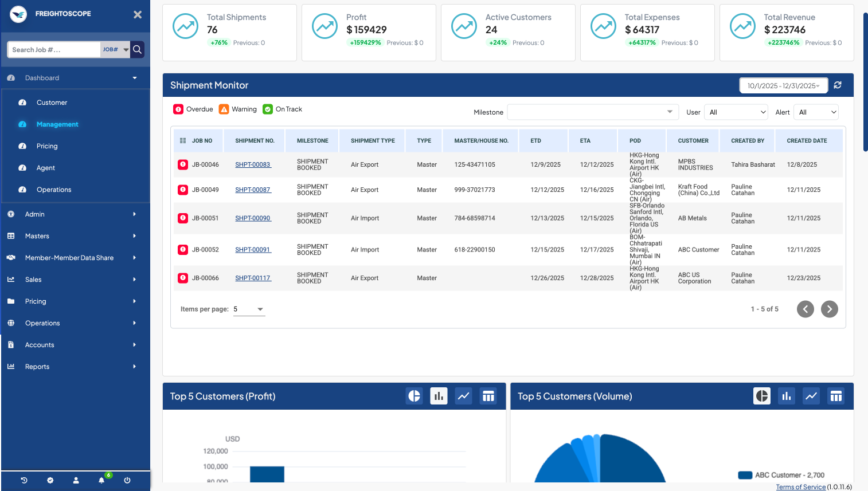Open shipment link SHPT-00087
The height and width of the screenshot is (491, 868).
pyautogui.click(x=253, y=190)
